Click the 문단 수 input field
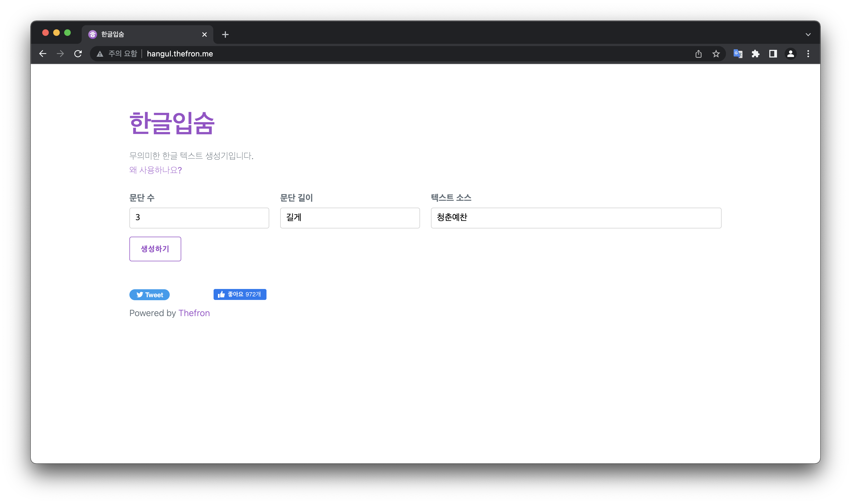The image size is (851, 504). (x=199, y=218)
